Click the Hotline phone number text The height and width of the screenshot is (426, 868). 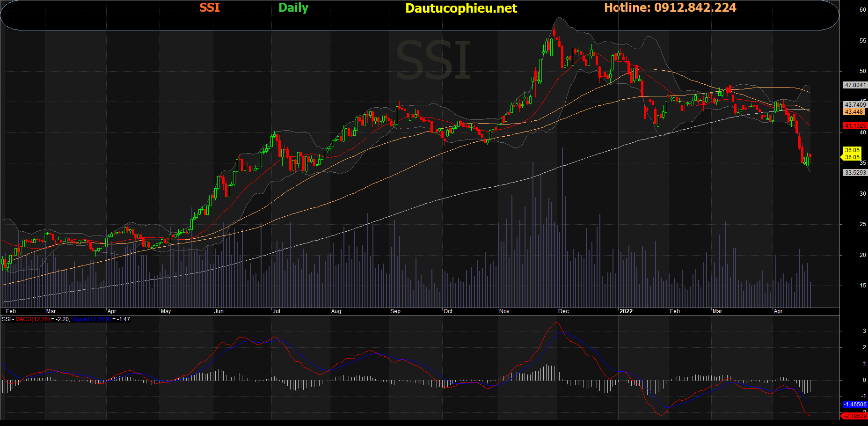click(670, 7)
